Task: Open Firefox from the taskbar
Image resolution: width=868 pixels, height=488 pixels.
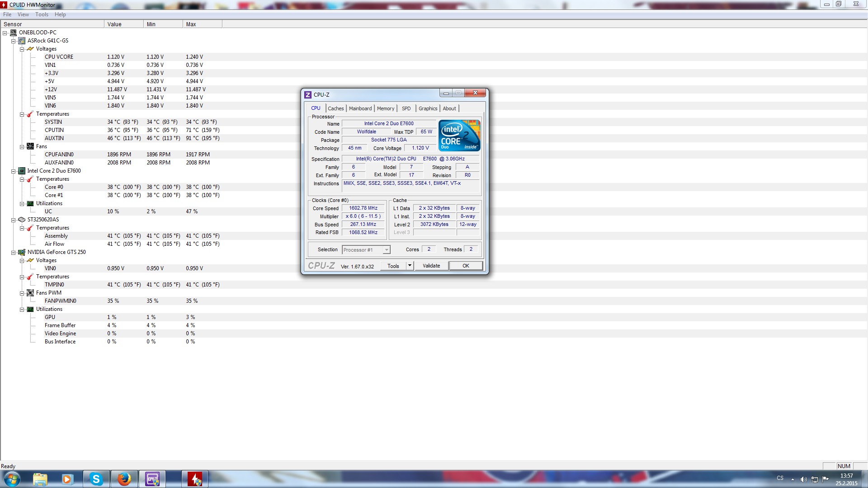Action: click(x=124, y=479)
